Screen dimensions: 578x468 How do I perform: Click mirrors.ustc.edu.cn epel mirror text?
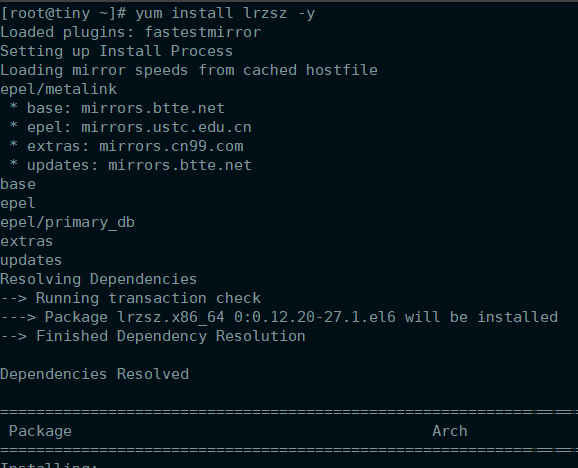tap(167, 128)
